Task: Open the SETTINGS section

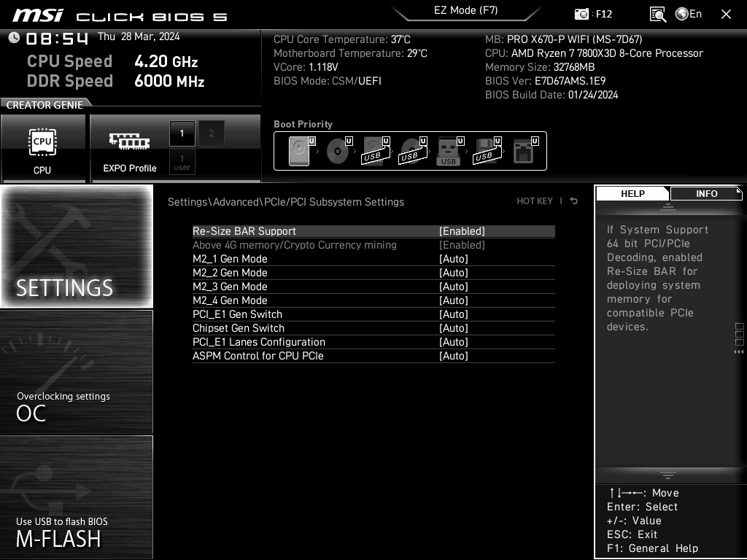Action: click(x=77, y=246)
